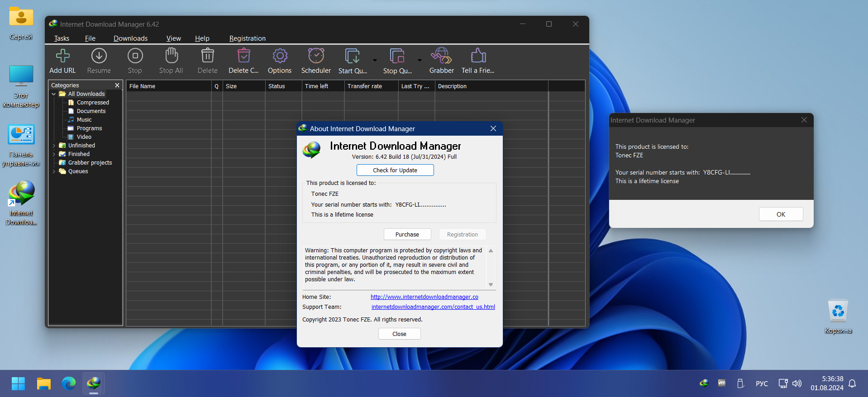The height and width of the screenshot is (397, 868).
Task: Click the warning text scroll-up arrow
Action: click(491, 250)
